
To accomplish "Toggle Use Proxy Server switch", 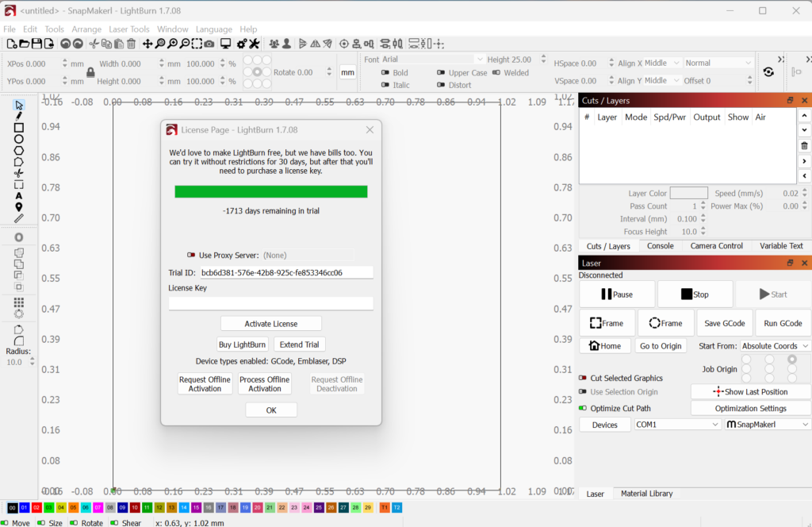I will pyautogui.click(x=191, y=256).
